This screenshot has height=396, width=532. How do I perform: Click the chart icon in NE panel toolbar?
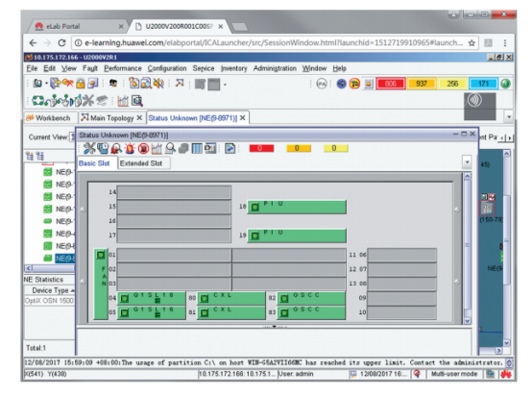pyautogui.click(x=157, y=148)
